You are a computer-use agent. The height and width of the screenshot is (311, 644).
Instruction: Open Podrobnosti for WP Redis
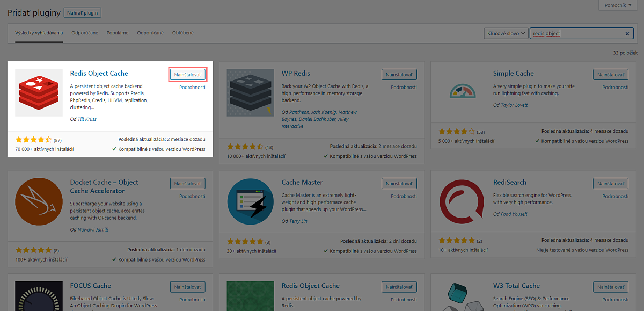pyautogui.click(x=404, y=87)
